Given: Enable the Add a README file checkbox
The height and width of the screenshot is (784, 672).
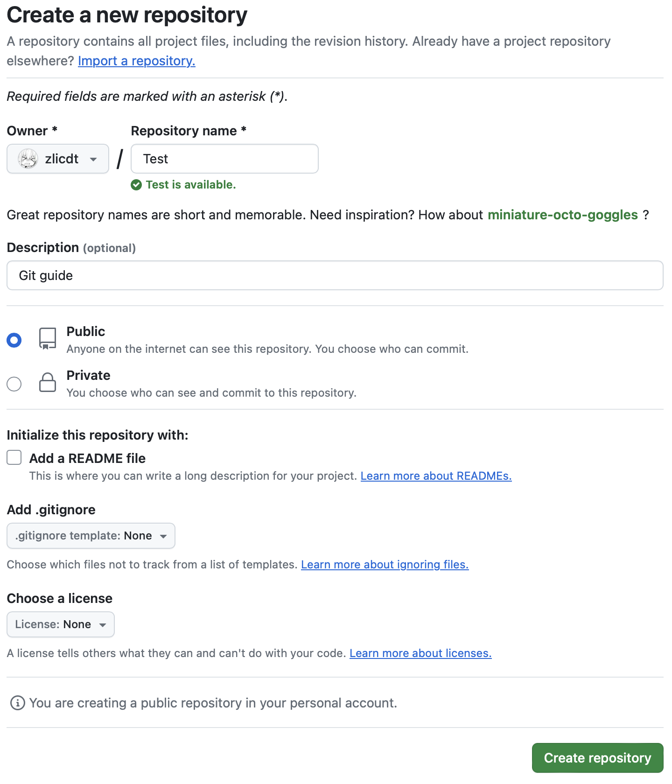Looking at the screenshot, I should click(x=14, y=457).
